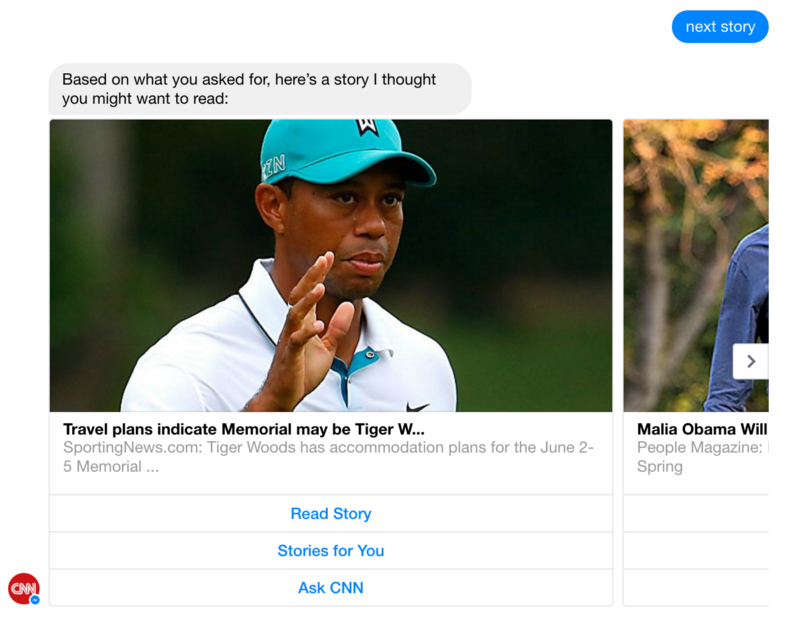Click the Malia Obama card's top button row
The height and width of the screenshot is (619, 800).
coord(696,514)
